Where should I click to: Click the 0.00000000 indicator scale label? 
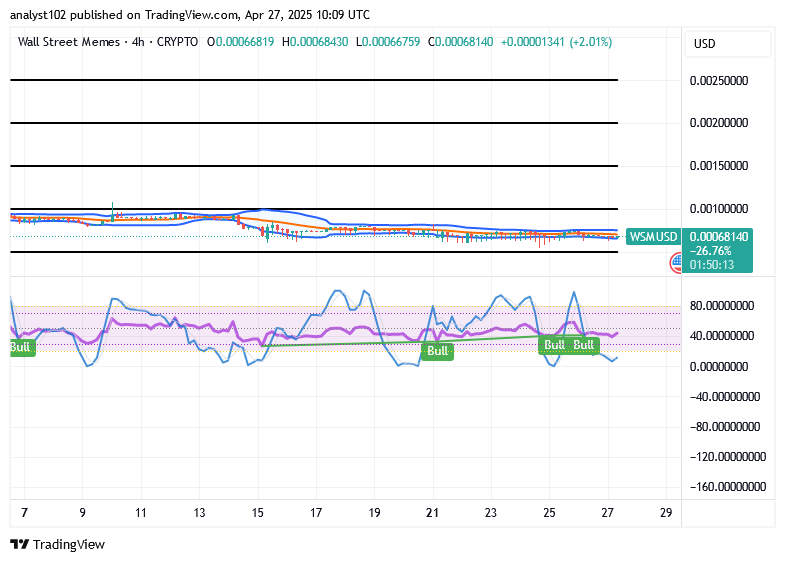pos(718,367)
